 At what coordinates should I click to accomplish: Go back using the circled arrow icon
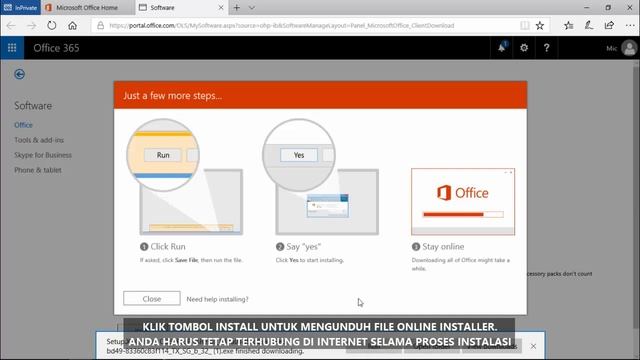(19, 74)
